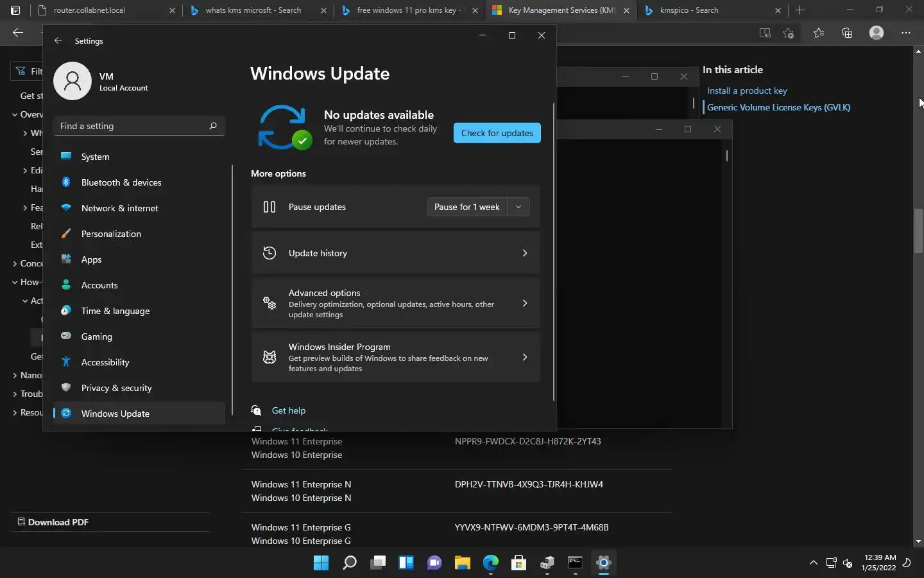Show hidden system tray icons
924x578 pixels.
813,563
